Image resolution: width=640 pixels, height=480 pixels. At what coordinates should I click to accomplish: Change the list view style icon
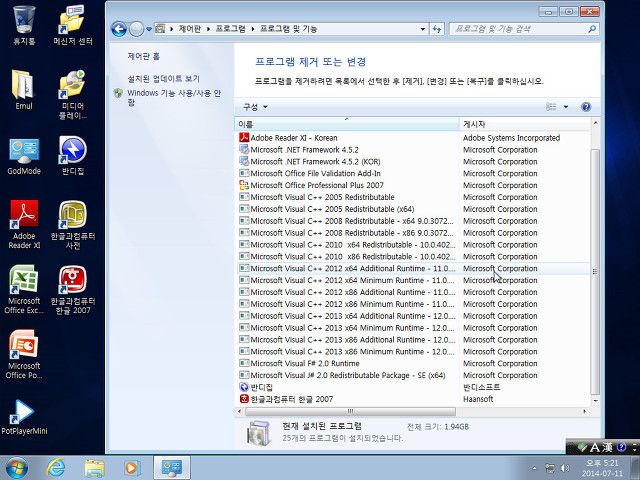[x=551, y=107]
